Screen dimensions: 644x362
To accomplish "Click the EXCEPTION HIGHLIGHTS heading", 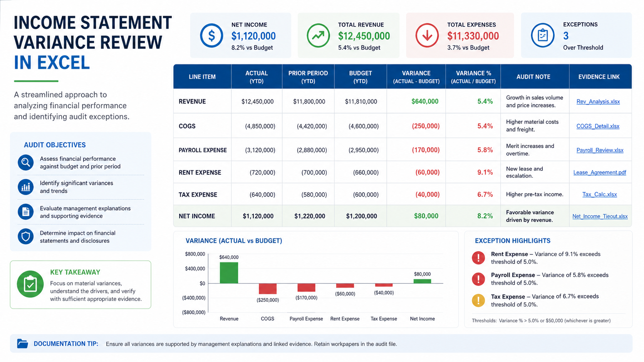I will point(513,241).
